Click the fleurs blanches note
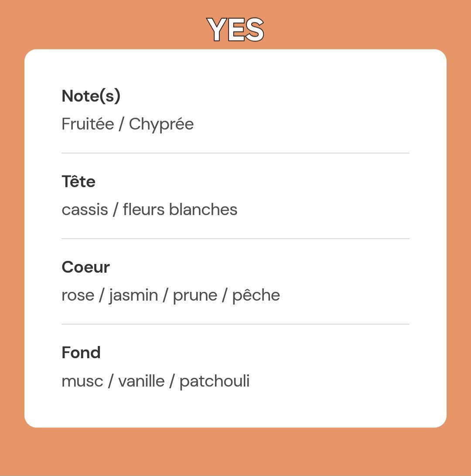This screenshot has width=471, height=476. (180, 209)
